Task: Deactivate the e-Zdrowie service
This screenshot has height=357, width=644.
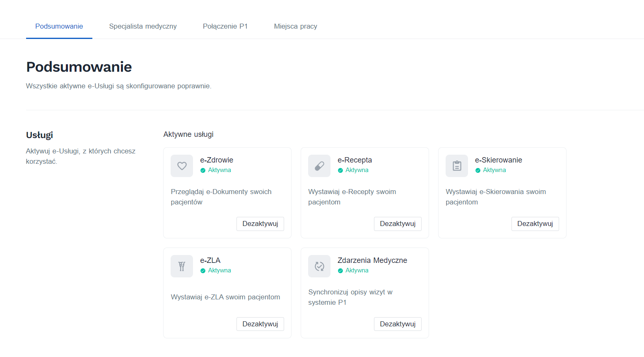Action: pos(260,223)
